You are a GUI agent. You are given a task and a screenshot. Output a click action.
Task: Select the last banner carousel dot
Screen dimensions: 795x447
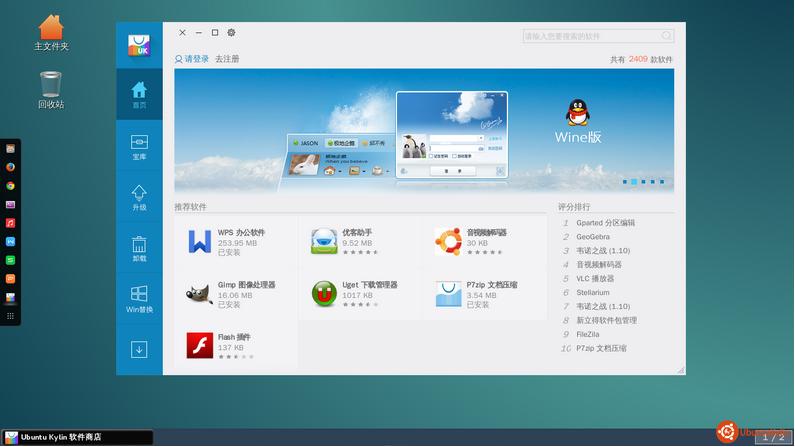coord(661,182)
